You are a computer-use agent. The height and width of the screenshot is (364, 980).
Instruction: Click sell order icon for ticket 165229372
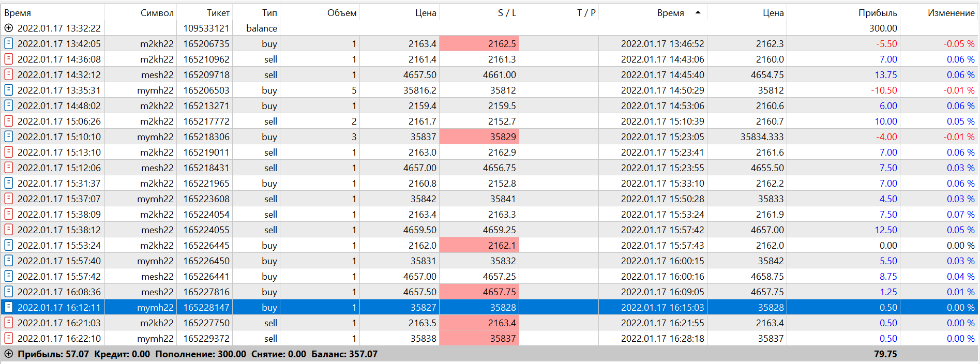9,338
